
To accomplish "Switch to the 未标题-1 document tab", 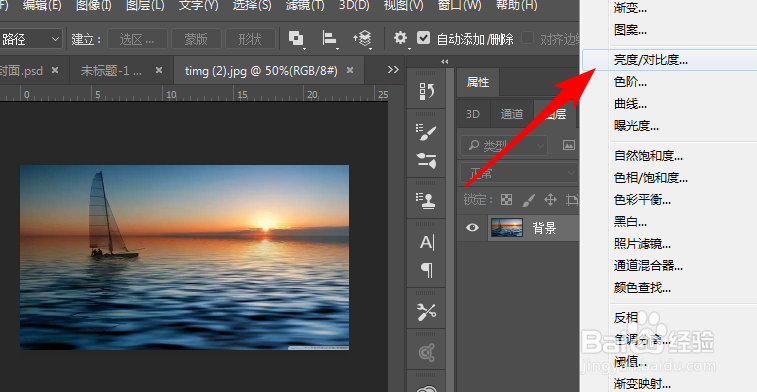I will click(x=111, y=71).
